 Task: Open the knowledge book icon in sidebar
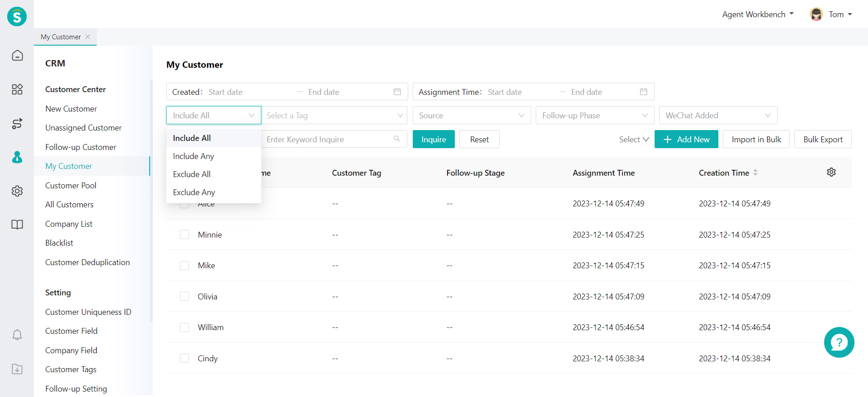[17, 224]
